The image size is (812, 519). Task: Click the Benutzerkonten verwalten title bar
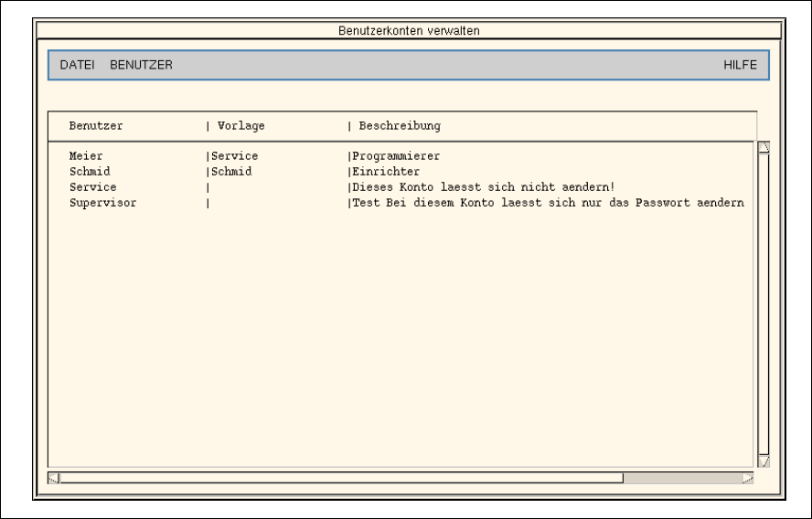point(408,30)
